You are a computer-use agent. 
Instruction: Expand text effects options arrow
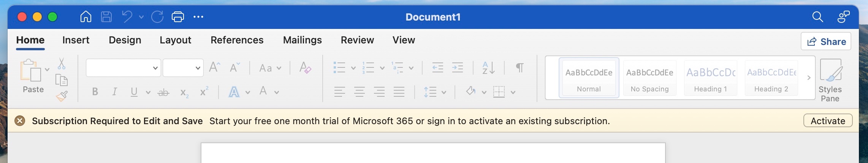[x=248, y=92]
